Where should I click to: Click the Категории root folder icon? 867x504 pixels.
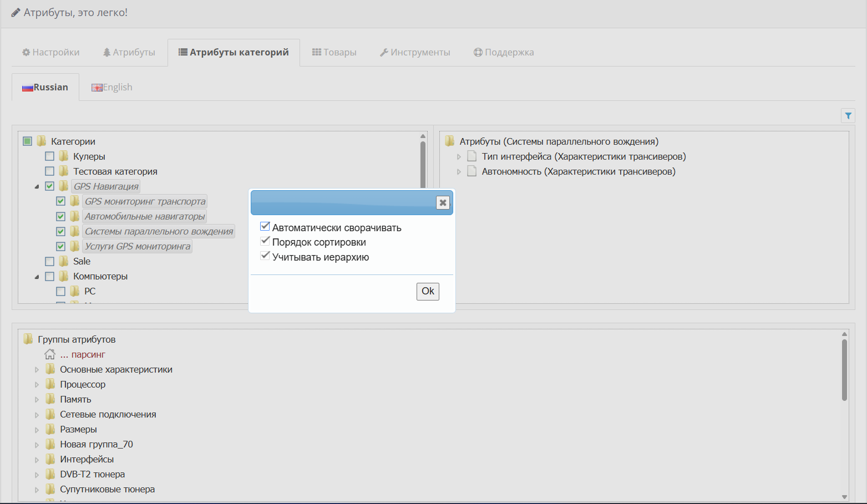click(42, 141)
